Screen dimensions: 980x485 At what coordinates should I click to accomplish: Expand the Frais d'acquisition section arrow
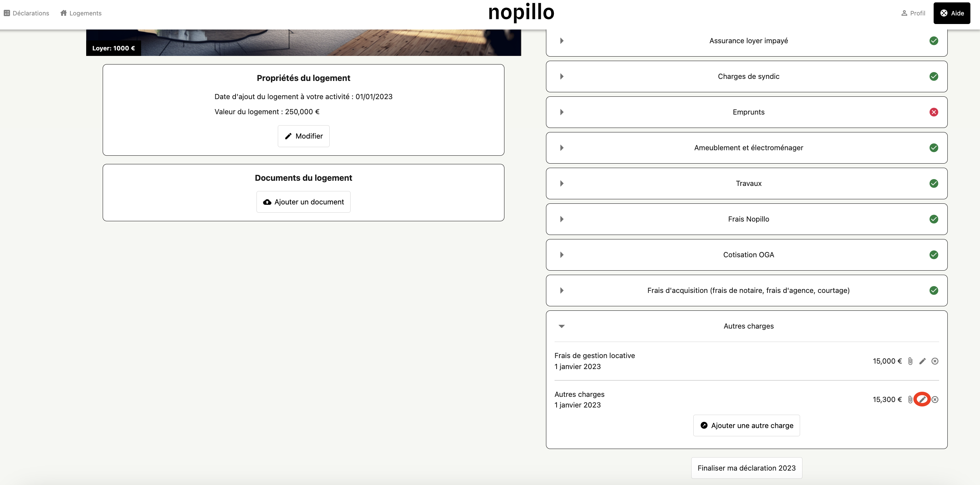click(561, 291)
